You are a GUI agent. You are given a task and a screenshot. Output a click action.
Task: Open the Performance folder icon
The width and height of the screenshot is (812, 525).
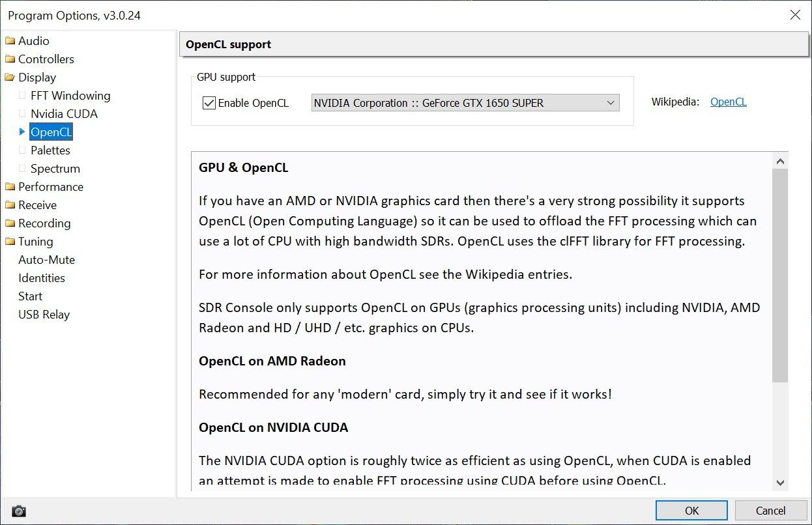pyautogui.click(x=10, y=187)
